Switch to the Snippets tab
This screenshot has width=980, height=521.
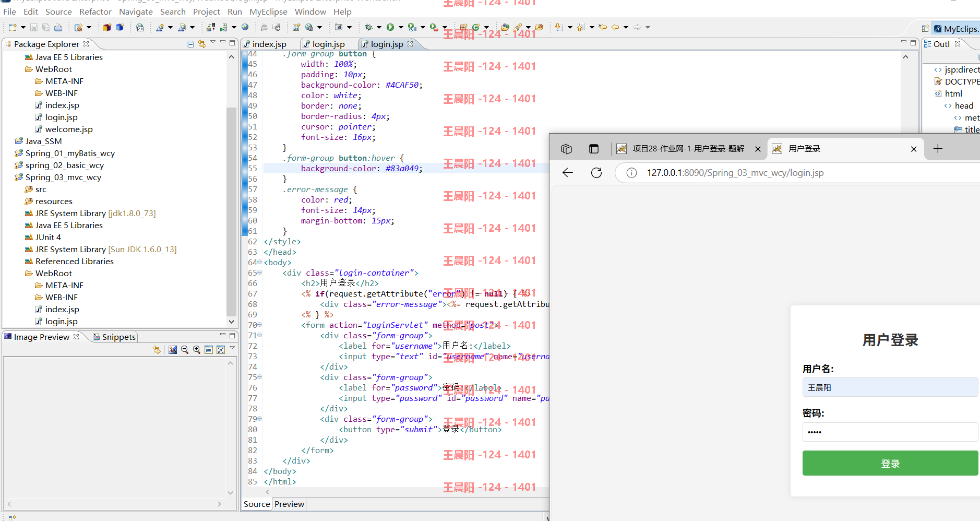tap(114, 337)
